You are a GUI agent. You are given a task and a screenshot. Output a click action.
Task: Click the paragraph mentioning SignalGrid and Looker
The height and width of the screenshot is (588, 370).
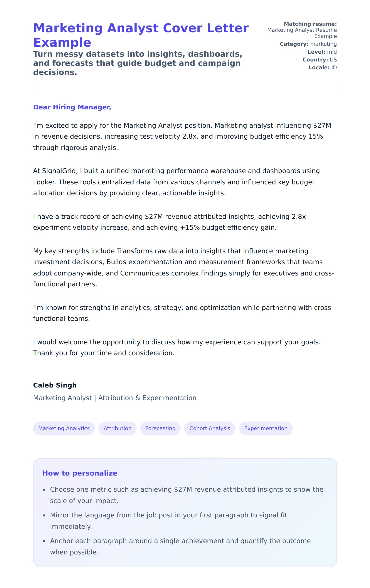(x=176, y=182)
